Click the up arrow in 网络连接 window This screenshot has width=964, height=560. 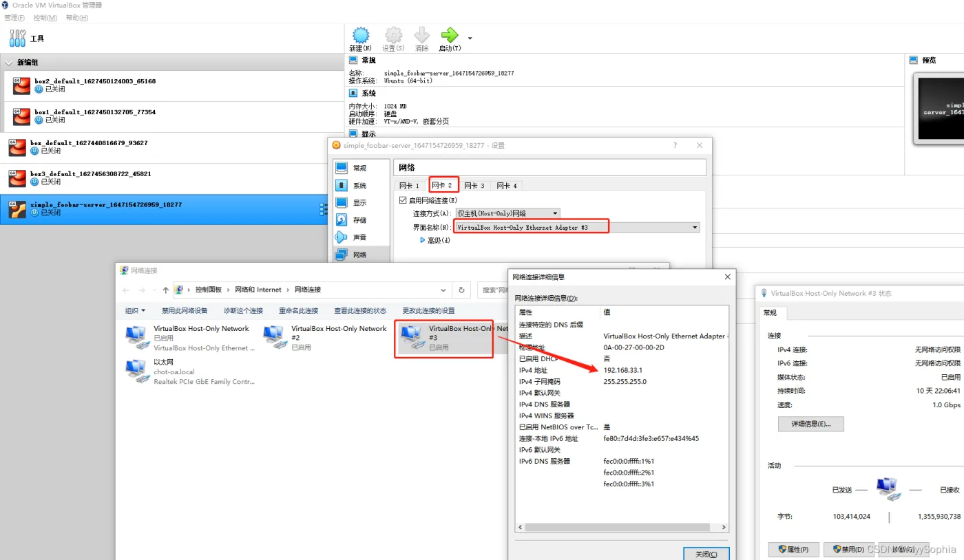(166, 290)
